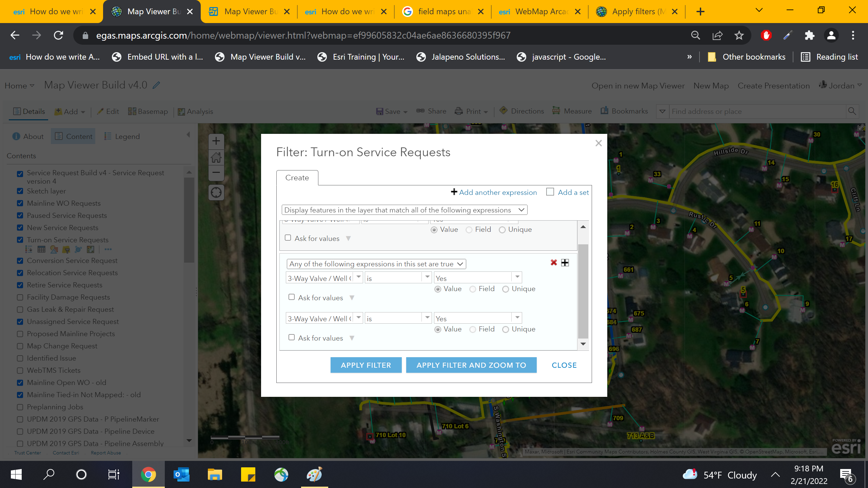Click the default extent home button
The width and height of the screenshot is (868, 488).
(216, 157)
